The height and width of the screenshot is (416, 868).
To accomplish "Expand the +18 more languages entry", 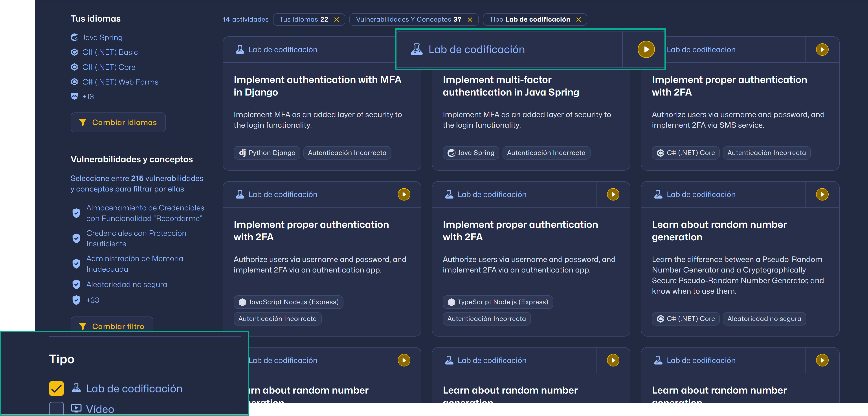I will pos(88,97).
